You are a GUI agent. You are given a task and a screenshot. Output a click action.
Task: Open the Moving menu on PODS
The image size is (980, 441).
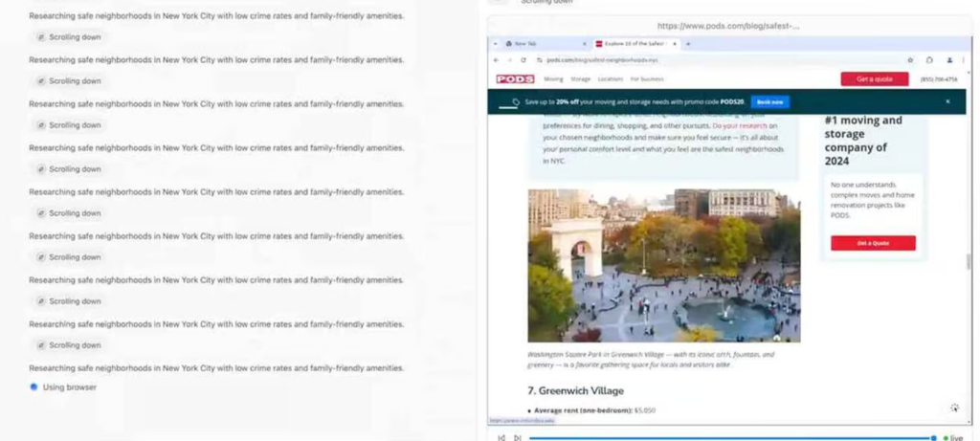tap(553, 79)
